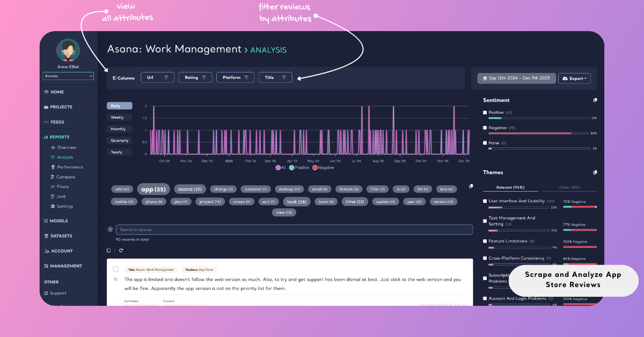Click the star icon beside search box

111,229
